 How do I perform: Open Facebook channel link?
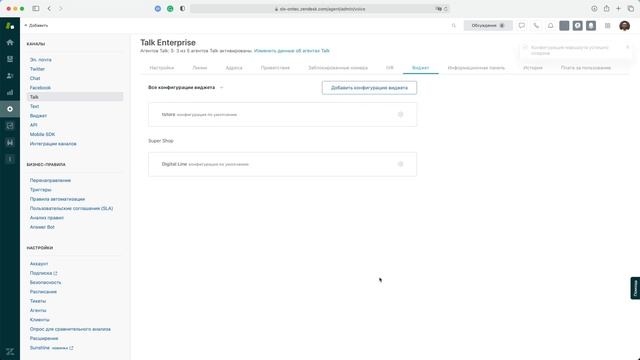pos(40,88)
